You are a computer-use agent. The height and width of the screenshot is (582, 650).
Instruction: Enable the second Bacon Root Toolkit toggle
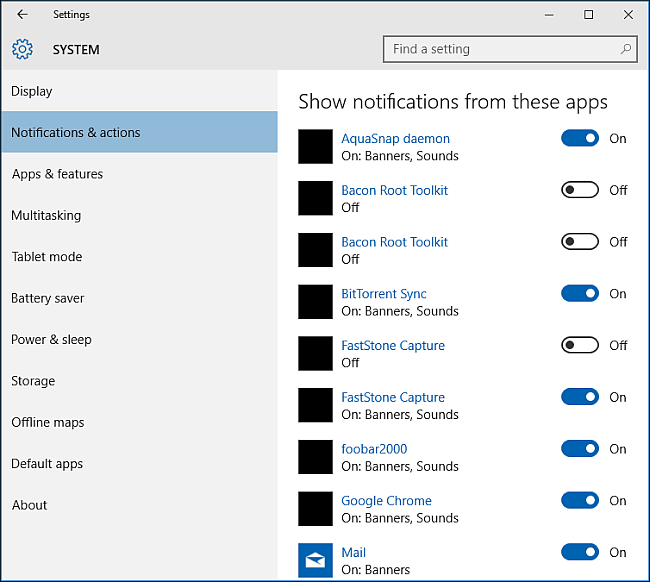point(580,241)
